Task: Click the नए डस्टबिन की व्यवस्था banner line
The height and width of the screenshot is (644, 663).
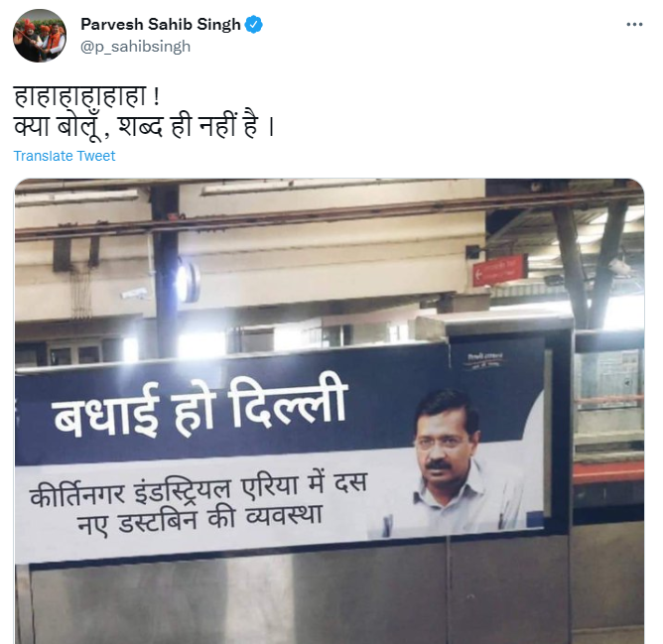Action: pos(199,519)
